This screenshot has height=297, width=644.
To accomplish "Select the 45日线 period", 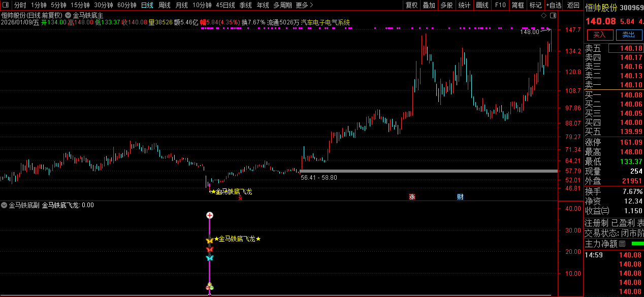I will click(226, 5).
